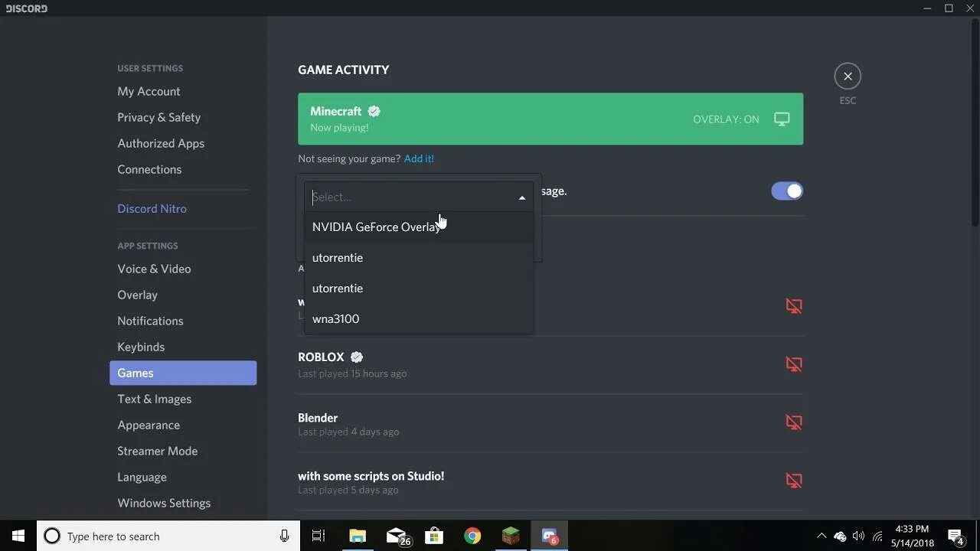Click the 'OVERLAY: ON' label

tap(726, 119)
